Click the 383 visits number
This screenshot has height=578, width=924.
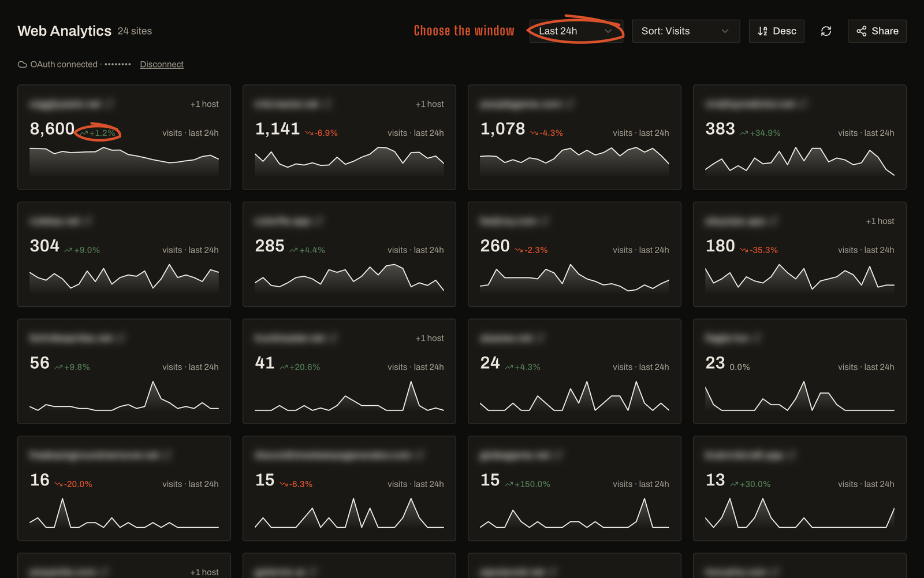[720, 129]
